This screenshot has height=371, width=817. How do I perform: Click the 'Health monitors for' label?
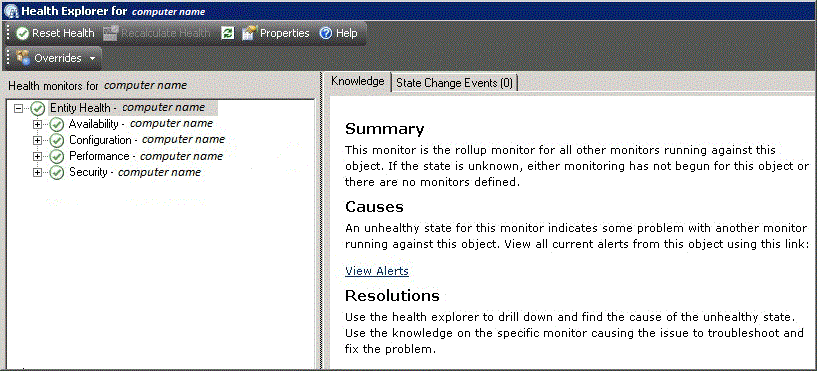(x=53, y=86)
